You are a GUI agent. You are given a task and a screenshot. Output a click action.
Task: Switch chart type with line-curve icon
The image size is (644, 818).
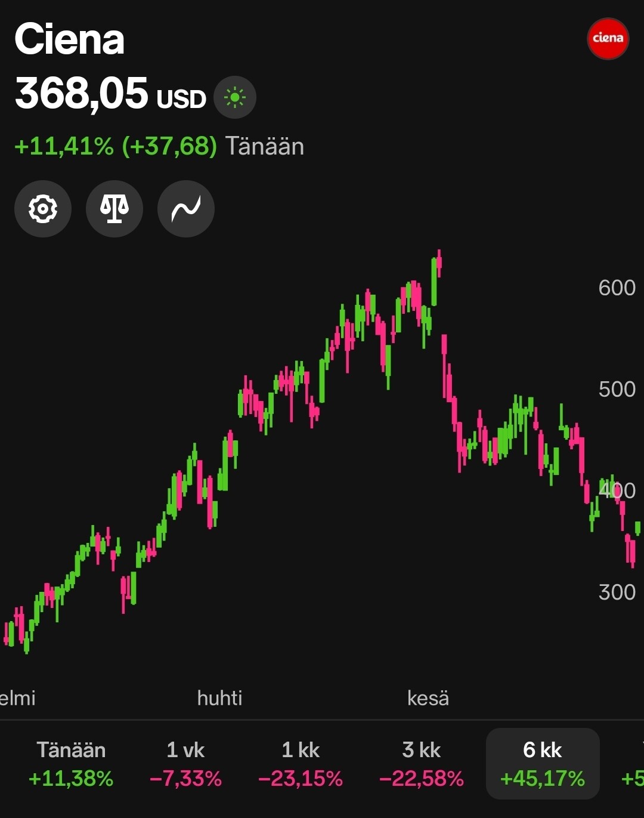pyautogui.click(x=186, y=209)
